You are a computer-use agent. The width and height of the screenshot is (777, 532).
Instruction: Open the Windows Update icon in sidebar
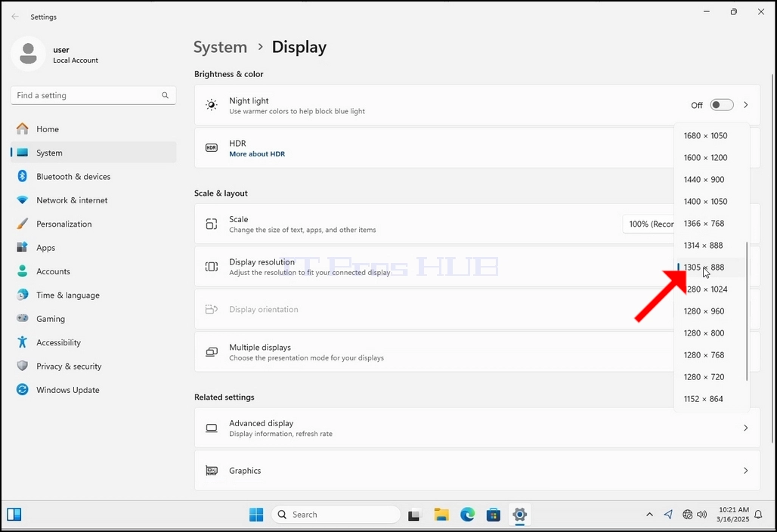[23, 390]
